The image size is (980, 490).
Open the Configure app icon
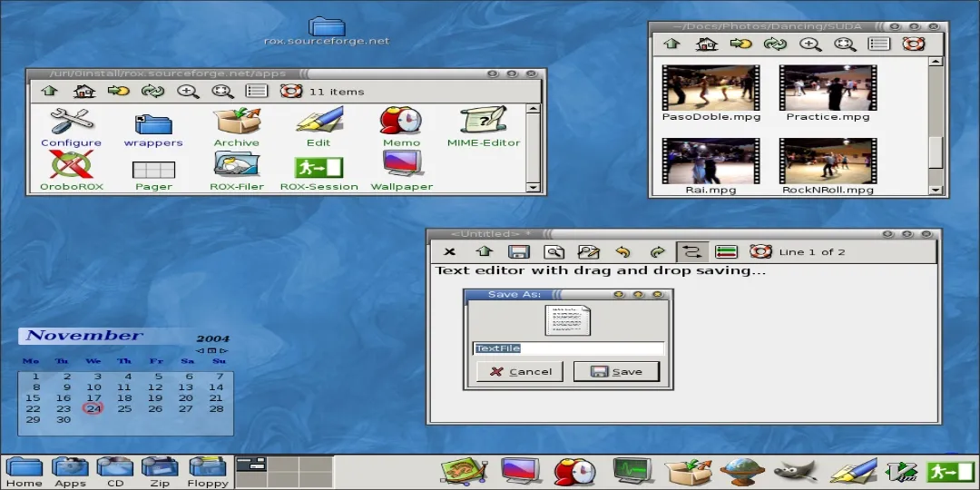pyautogui.click(x=71, y=122)
